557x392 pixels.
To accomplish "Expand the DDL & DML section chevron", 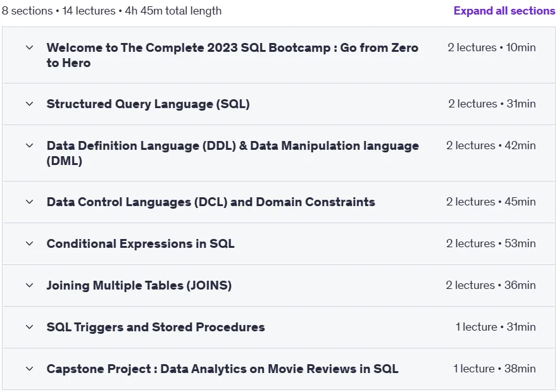I will (30, 145).
